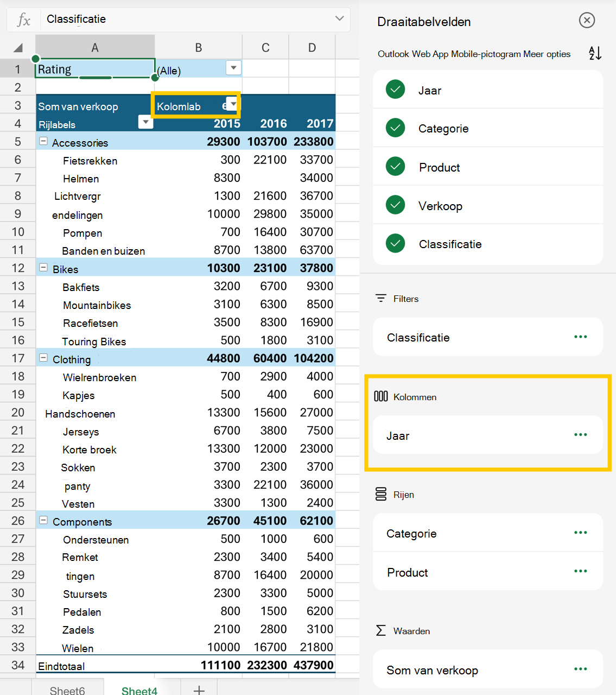Image resolution: width=616 pixels, height=695 pixels.
Task: Click the 2015 column label
Action: pos(227,123)
